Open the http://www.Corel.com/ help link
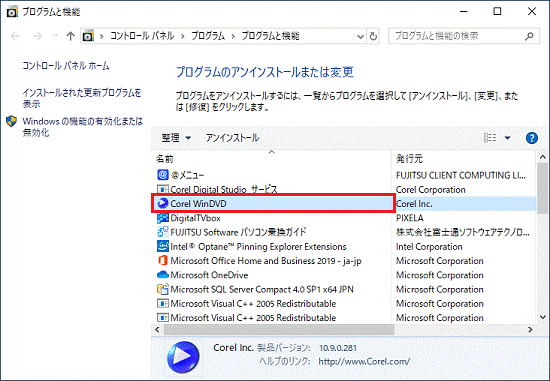The image size is (550, 381). pos(364,361)
